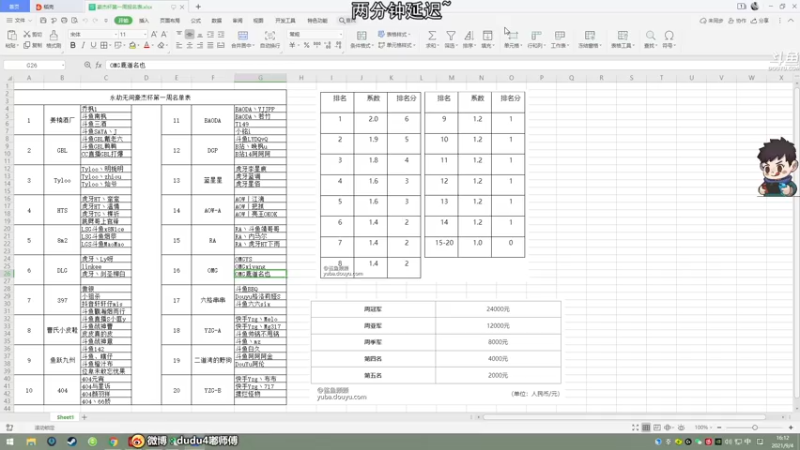Click the cell borders icon
The width and height of the screenshot is (800, 450).
pos(104,45)
